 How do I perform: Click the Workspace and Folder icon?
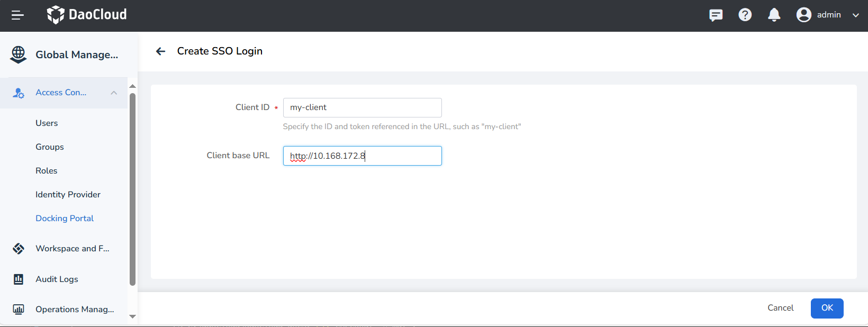coord(19,249)
